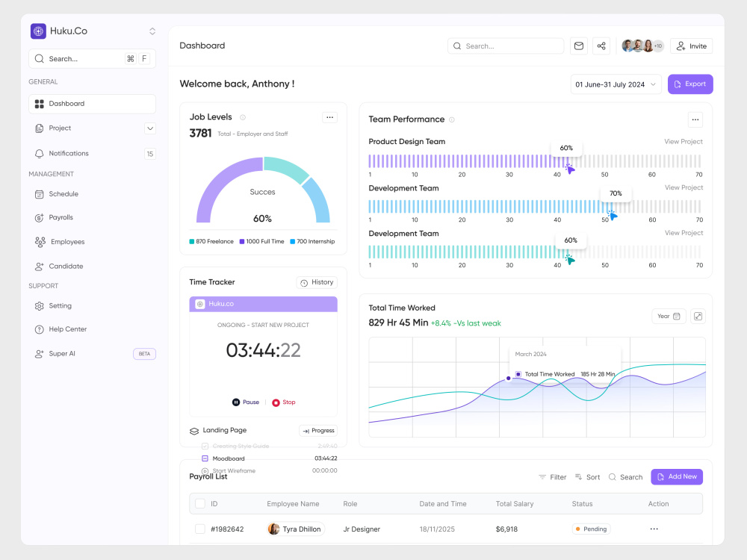
Task: Toggle the Moodboard task checkbox
Action: 205,458
